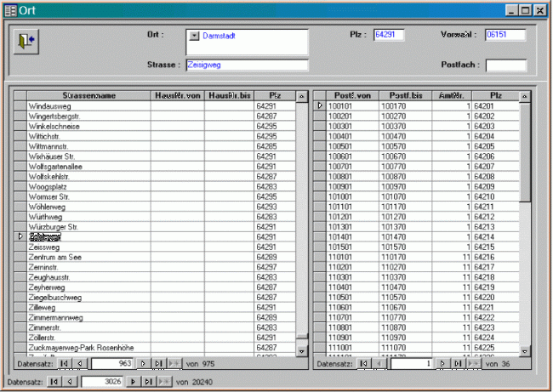Click the Vorwahl field containing 06151
553x392 pixels.
point(505,35)
